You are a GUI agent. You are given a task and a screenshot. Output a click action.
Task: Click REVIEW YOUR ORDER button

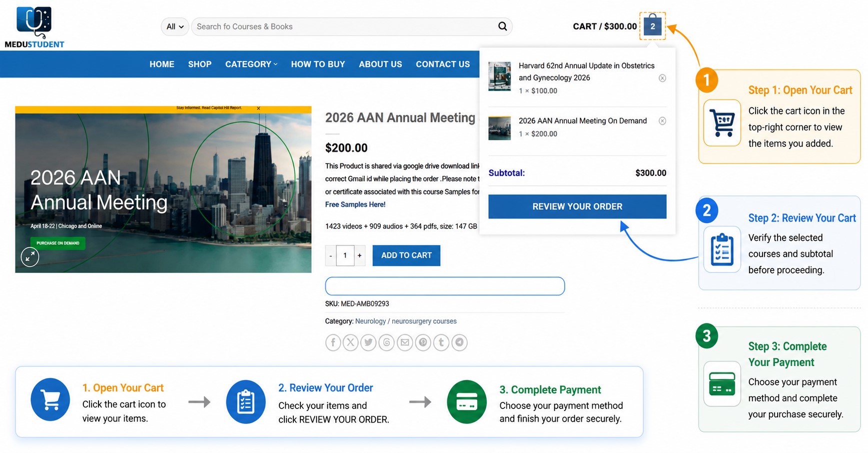pyautogui.click(x=577, y=206)
